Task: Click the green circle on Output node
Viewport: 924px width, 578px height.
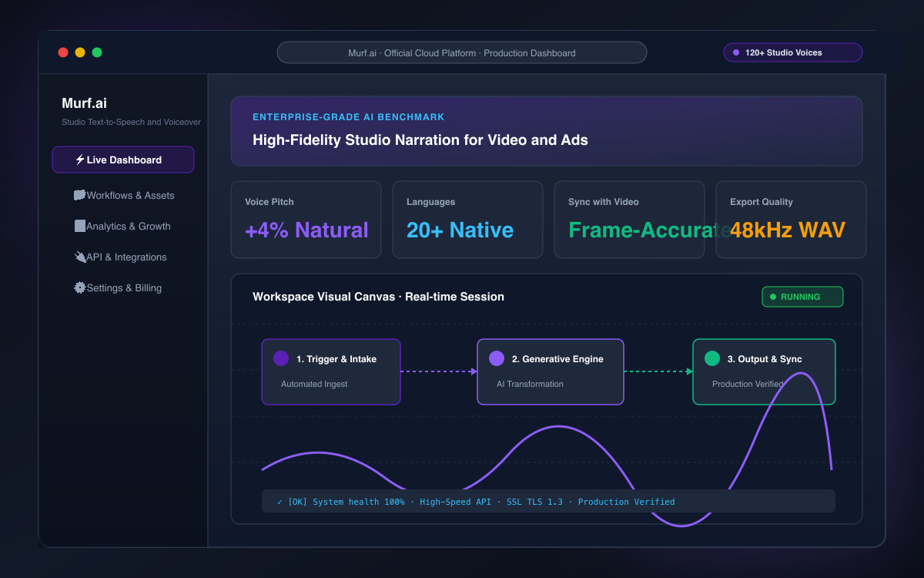Action: (x=712, y=358)
